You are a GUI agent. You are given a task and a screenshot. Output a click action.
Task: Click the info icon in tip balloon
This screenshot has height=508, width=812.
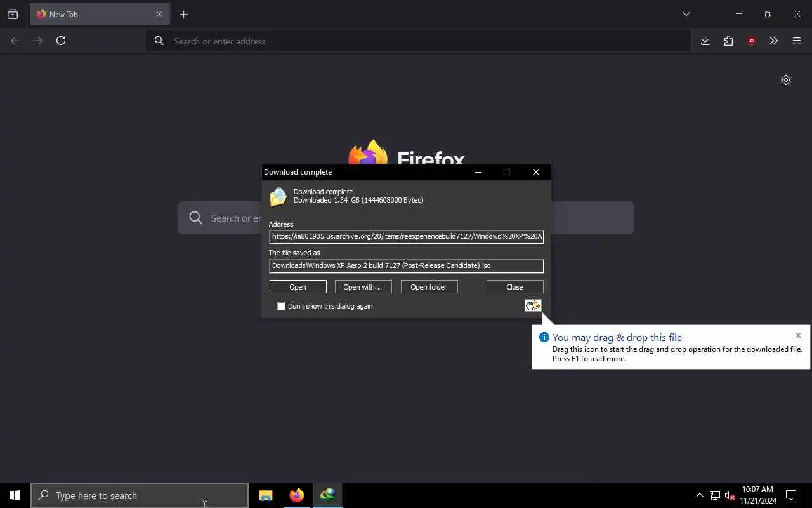click(x=544, y=337)
